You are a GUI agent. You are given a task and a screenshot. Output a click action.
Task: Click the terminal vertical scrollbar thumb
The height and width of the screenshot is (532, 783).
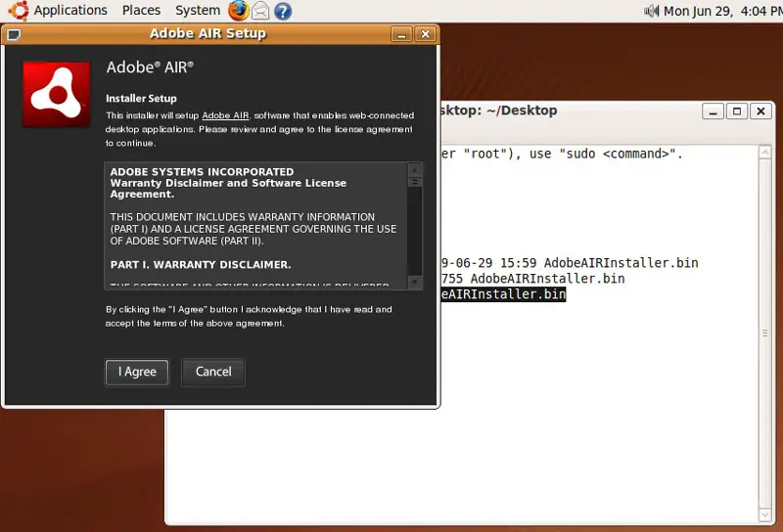[764, 333]
